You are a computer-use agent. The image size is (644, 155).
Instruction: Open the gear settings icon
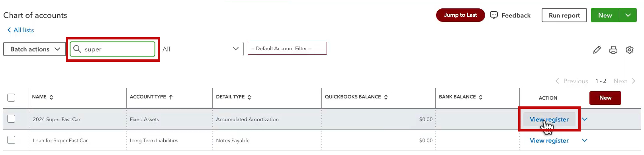(630, 50)
